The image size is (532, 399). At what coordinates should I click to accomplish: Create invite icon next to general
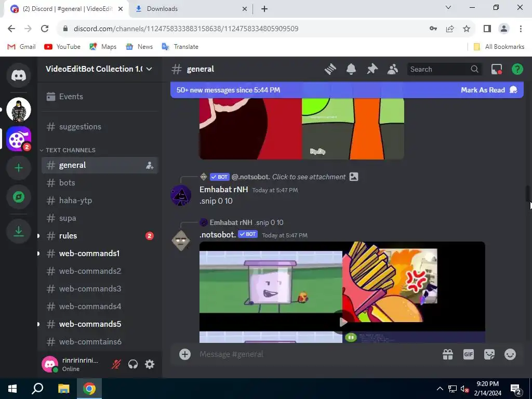tap(150, 166)
